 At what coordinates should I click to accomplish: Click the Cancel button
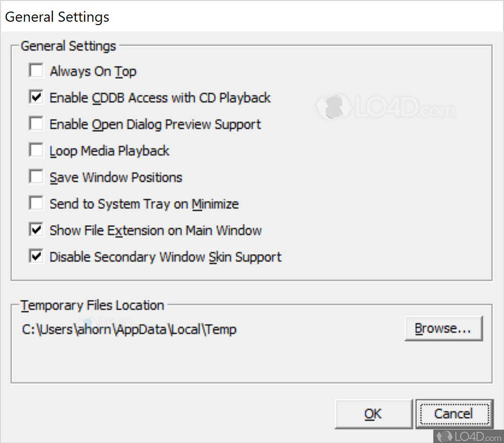(454, 413)
